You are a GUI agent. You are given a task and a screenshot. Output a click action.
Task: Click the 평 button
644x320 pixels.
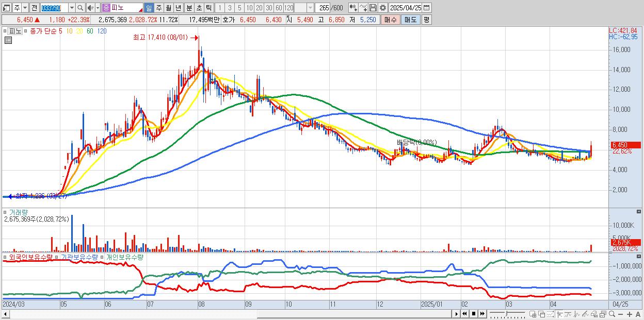click(x=426, y=20)
